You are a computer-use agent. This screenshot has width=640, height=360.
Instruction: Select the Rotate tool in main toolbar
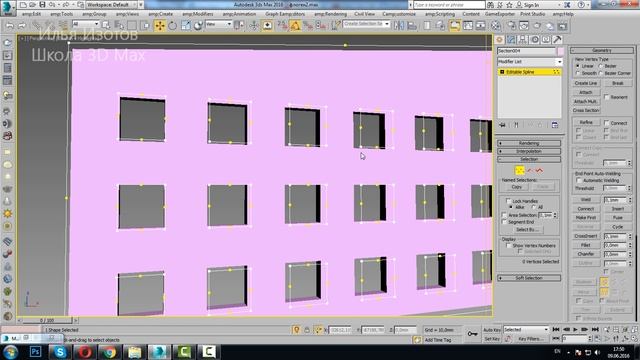[173, 26]
